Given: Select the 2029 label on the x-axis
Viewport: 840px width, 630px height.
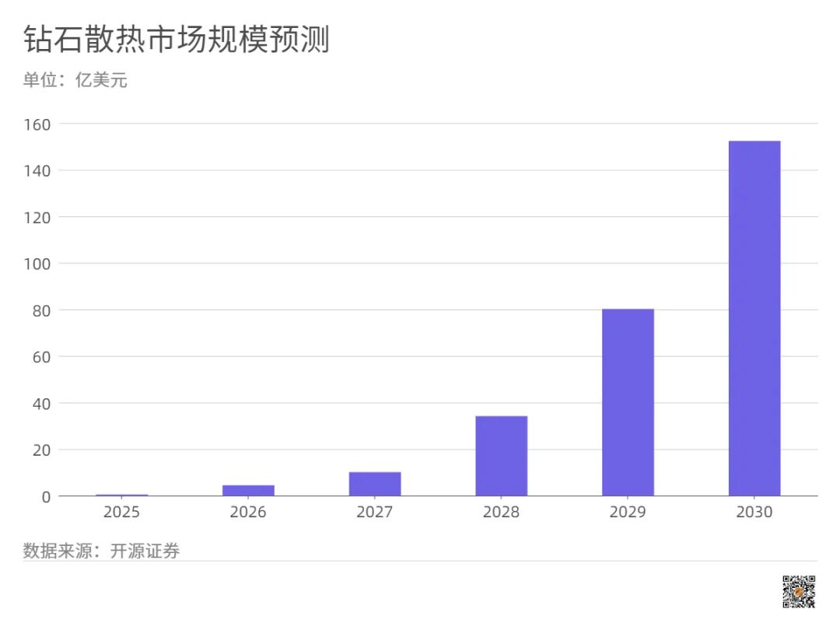Looking at the screenshot, I should pyautogui.click(x=628, y=512).
